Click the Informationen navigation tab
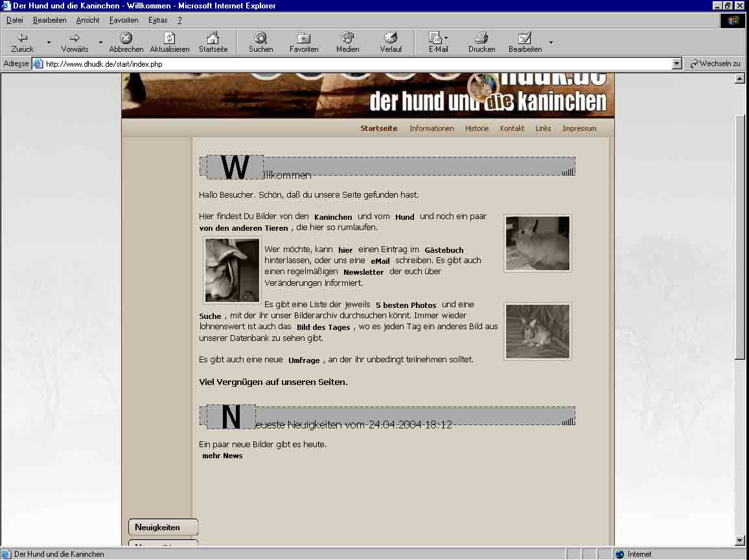The width and height of the screenshot is (749, 560). pyautogui.click(x=432, y=128)
